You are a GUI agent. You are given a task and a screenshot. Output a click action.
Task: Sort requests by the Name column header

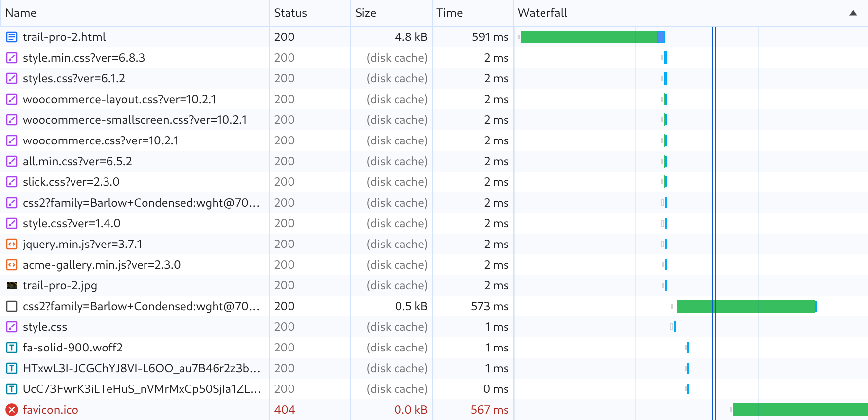(135, 13)
